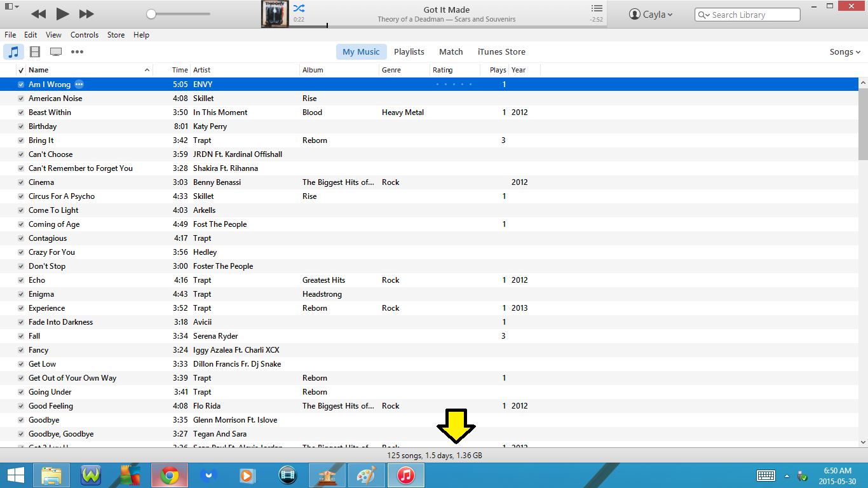This screenshot has width=868, height=488.
Task: Click the Got It Made album artwork
Action: (275, 14)
